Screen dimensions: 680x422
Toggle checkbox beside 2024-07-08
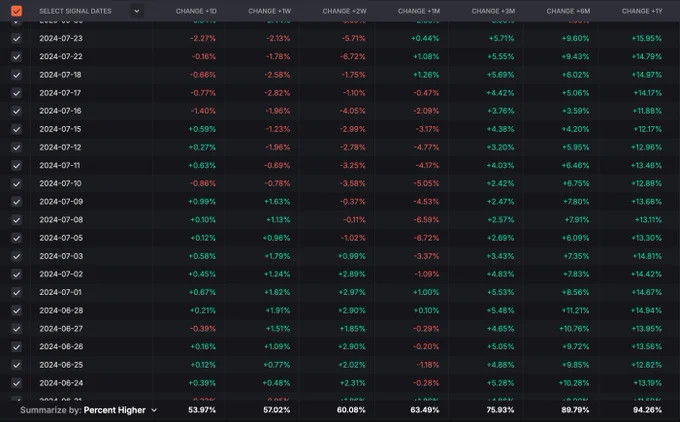coord(16,220)
